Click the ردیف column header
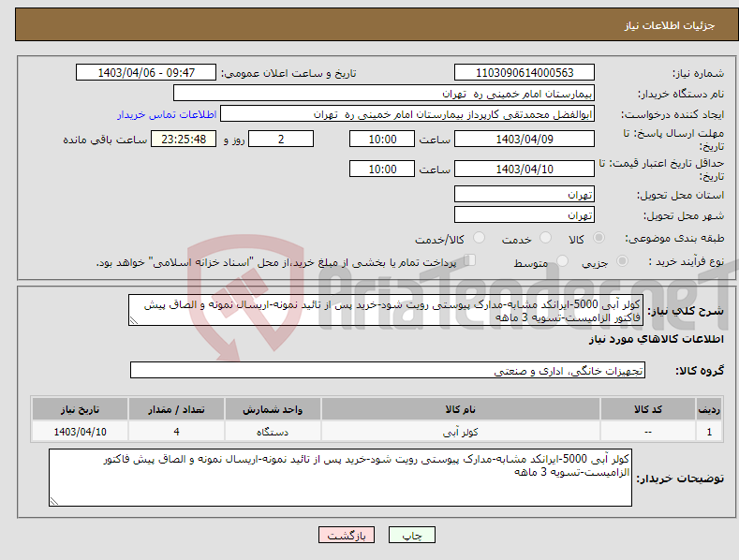This screenshot has width=739, height=560. 709,409
